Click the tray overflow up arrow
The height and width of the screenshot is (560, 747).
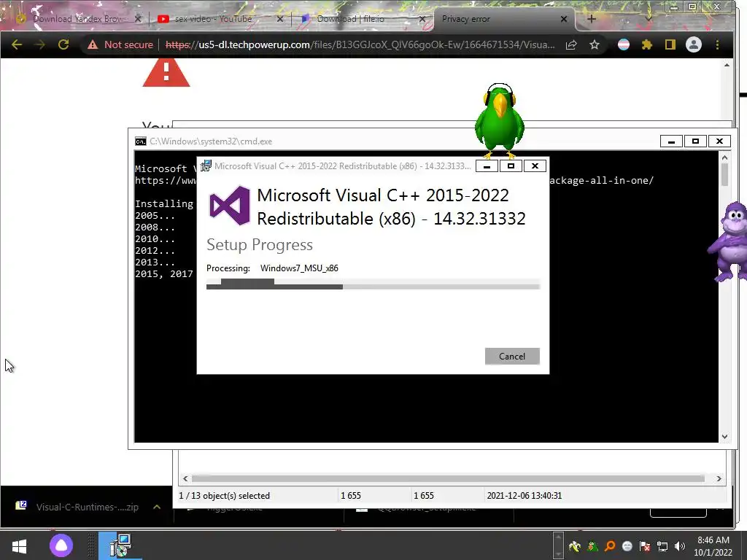click(558, 538)
